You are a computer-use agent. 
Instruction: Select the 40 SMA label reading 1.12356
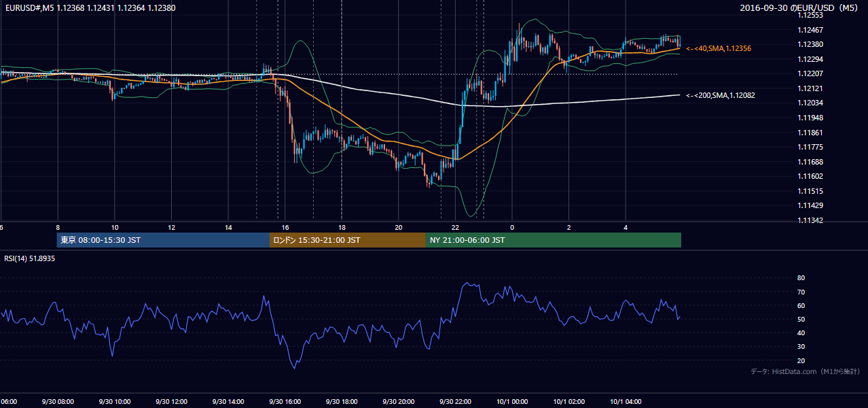(719, 49)
